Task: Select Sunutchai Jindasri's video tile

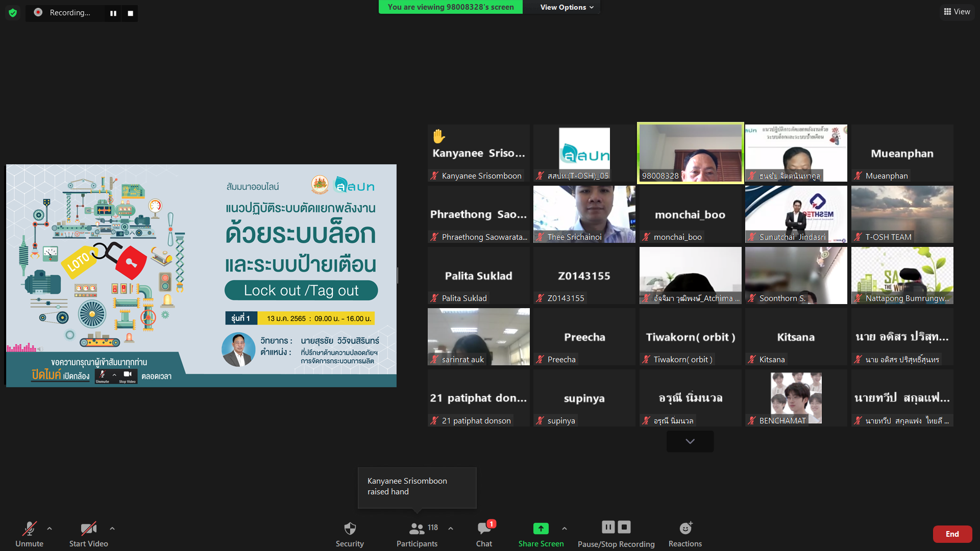Action: [x=796, y=214]
